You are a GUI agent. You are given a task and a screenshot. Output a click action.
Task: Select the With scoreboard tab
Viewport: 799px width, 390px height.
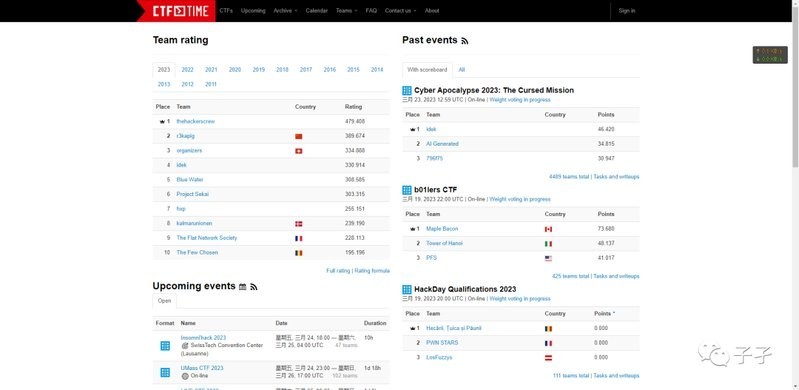tap(427, 70)
